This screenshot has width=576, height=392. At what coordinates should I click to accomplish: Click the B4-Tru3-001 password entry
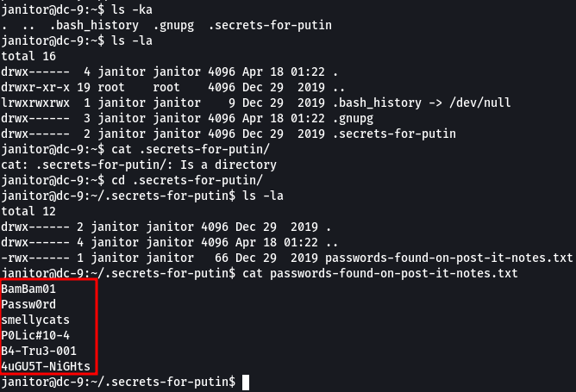pos(41,351)
